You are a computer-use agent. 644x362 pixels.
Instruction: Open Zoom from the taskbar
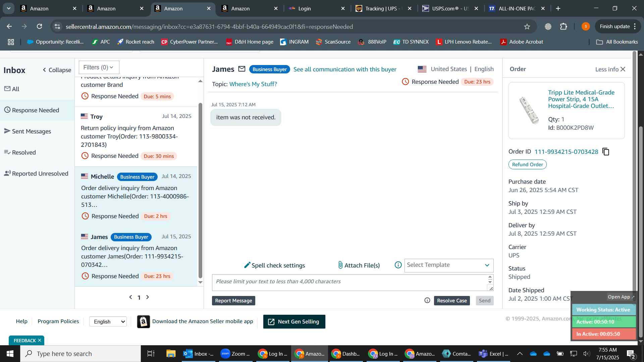235,354
